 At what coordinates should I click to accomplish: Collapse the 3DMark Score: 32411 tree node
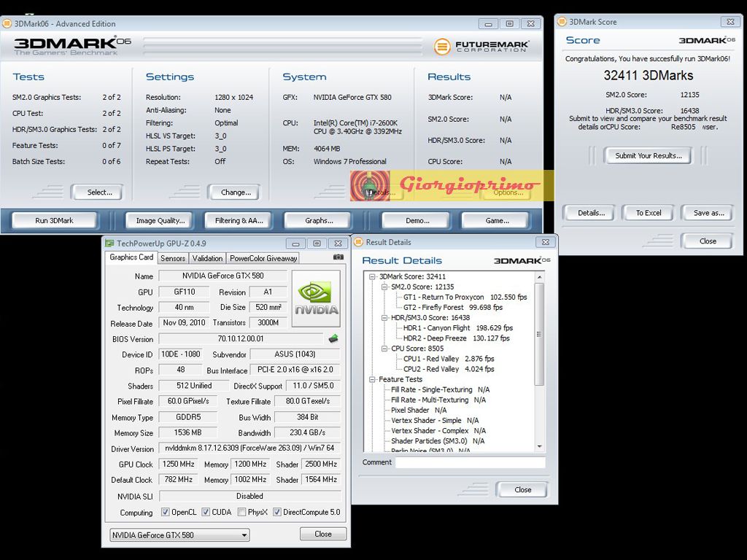click(x=373, y=276)
